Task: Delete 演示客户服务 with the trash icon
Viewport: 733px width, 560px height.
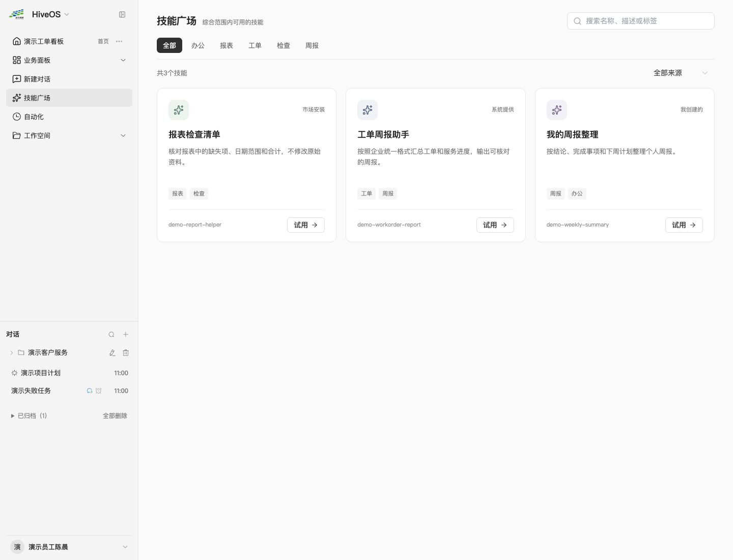Action: coord(126,353)
